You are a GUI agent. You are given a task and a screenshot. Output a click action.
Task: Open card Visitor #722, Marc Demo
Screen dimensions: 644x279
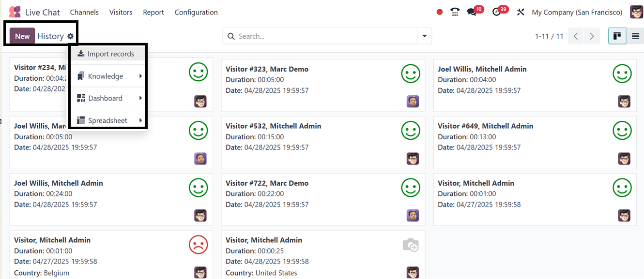pyautogui.click(x=323, y=199)
